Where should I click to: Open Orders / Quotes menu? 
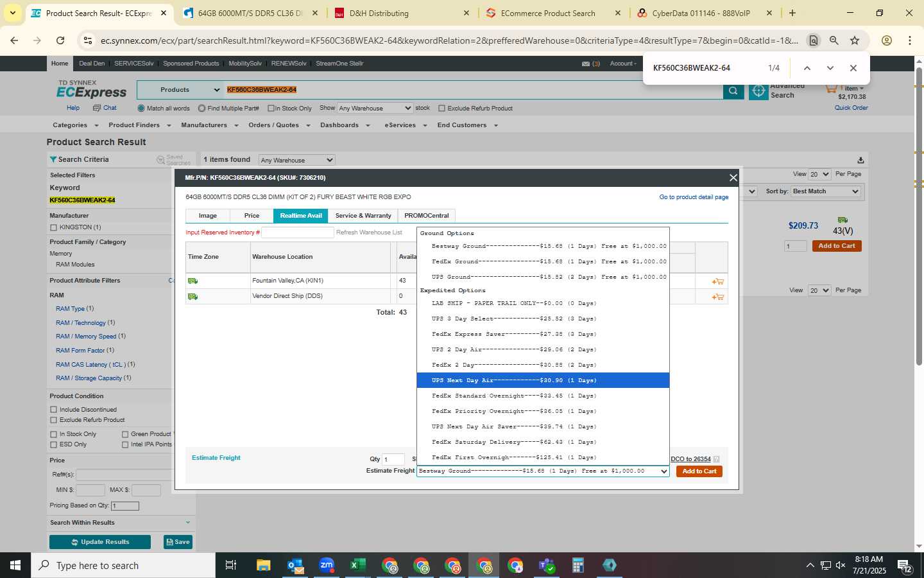tap(279, 125)
